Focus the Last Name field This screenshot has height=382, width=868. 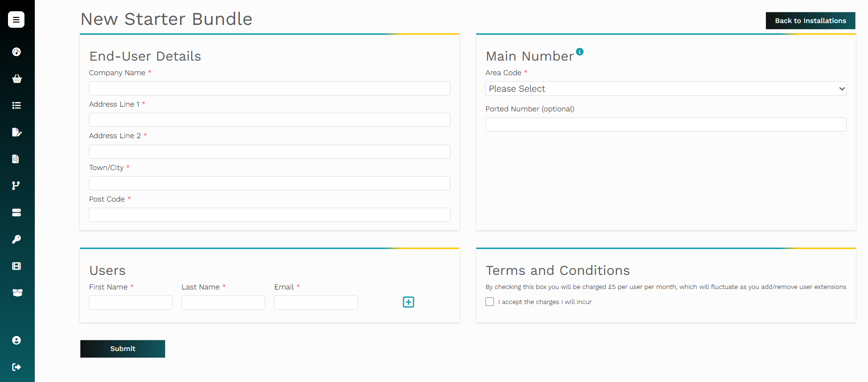(x=223, y=303)
